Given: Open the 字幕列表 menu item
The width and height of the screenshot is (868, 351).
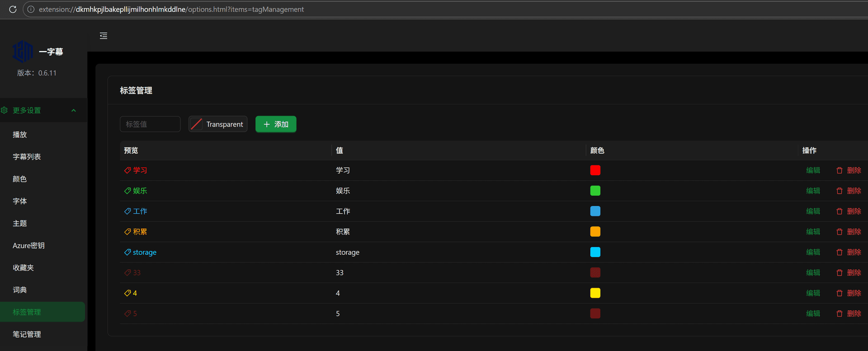Looking at the screenshot, I should (27, 157).
